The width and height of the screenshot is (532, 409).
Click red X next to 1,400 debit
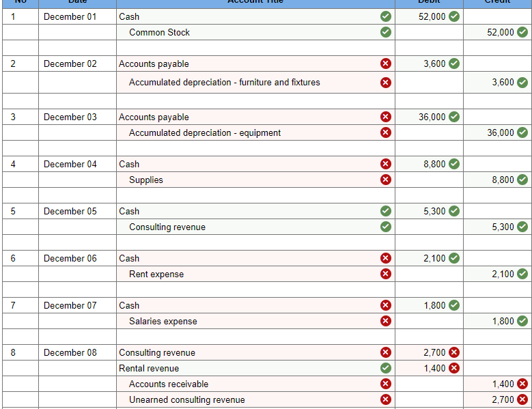coord(454,368)
